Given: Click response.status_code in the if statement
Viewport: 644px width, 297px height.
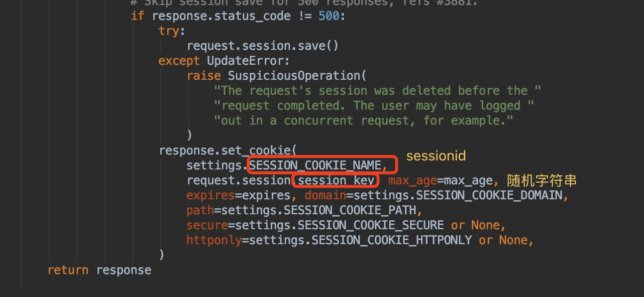Looking at the screenshot, I should pos(221,16).
